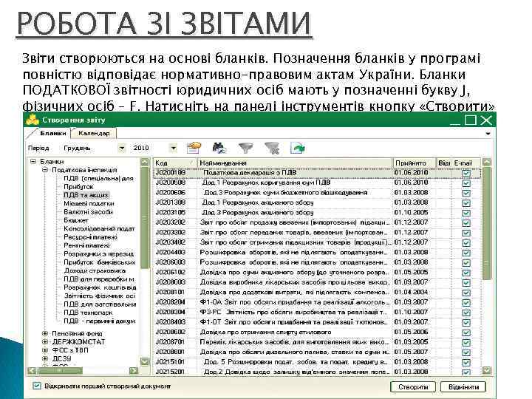Toggle 'Відкривати перший створений документ' checkbox

pos(37,386)
